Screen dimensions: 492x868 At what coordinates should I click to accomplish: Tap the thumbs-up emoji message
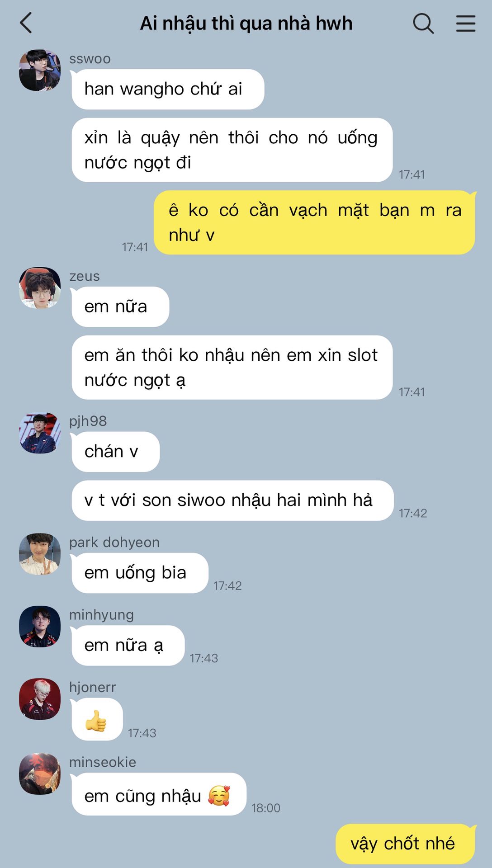[x=97, y=719]
